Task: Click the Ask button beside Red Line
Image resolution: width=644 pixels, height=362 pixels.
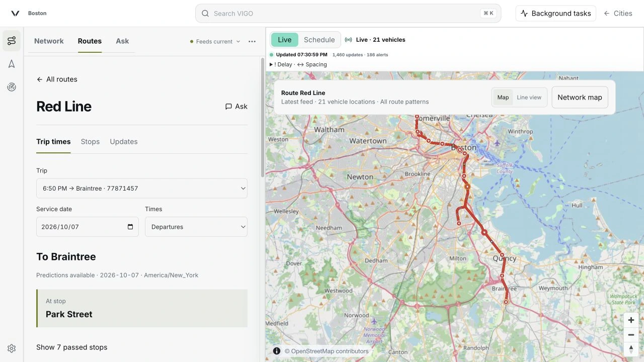Action: click(236, 107)
